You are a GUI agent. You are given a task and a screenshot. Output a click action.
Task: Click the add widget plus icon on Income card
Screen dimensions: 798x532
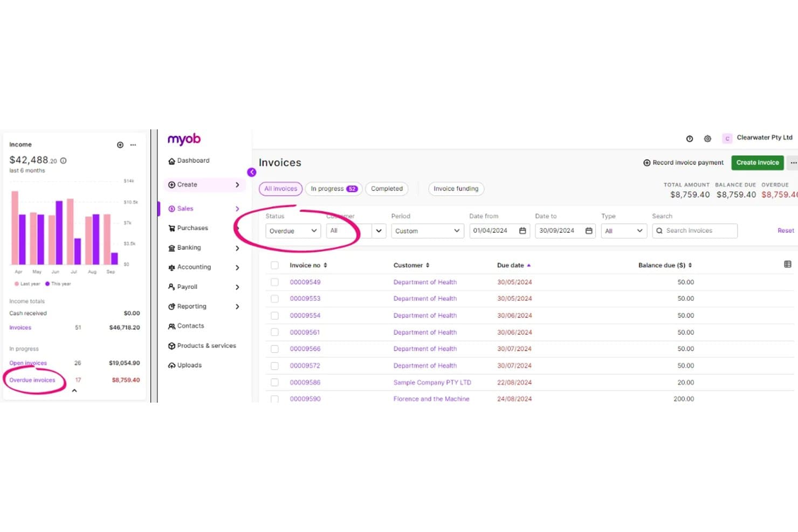[x=120, y=145]
